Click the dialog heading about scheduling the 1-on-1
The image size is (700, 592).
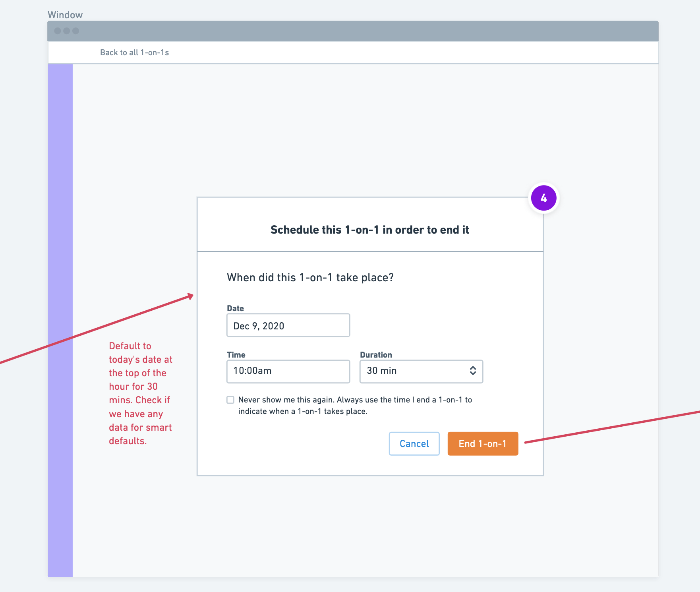point(370,230)
